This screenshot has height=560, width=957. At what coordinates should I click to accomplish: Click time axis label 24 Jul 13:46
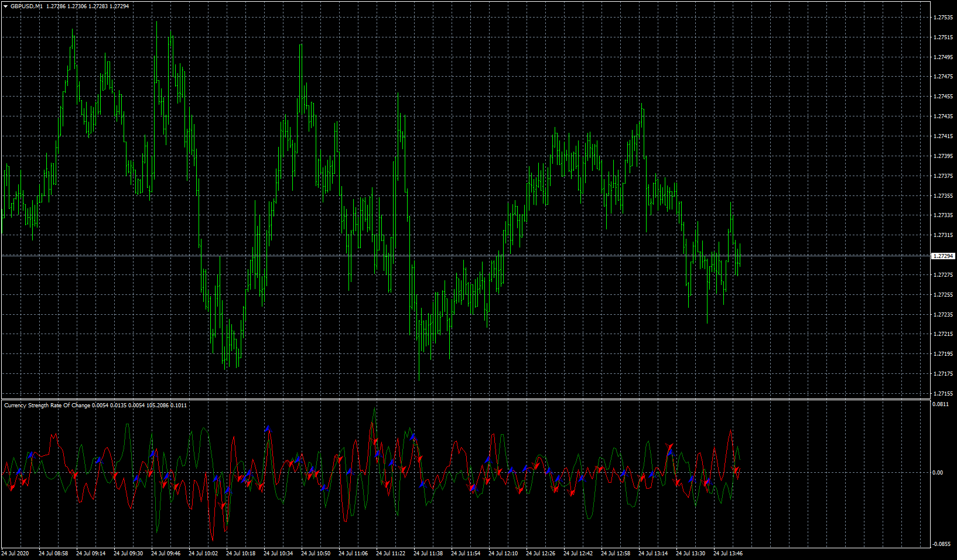[728, 554]
